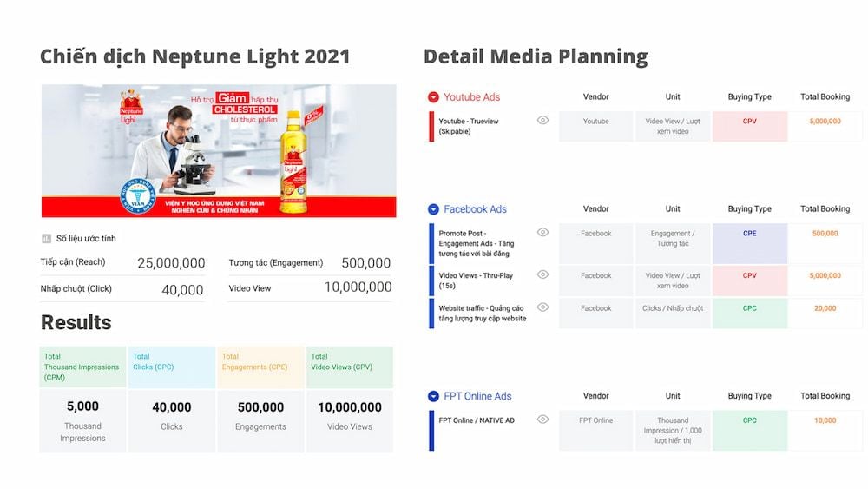Viewport: 868px width, 489px height.
Task: Click the pink CPV cell in Youtube row
Action: [750, 126]
